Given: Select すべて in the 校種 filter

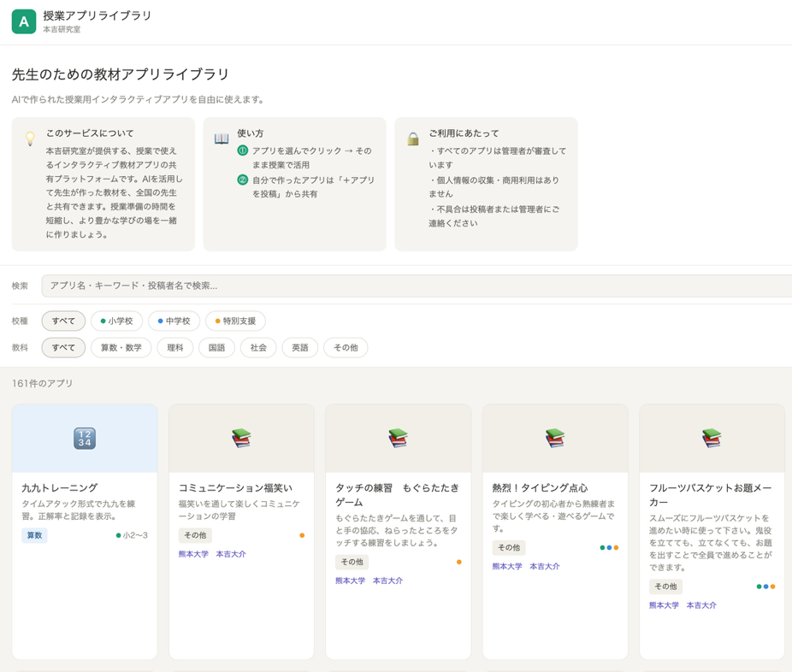Looking at the screenshot, I should (63, 321).
